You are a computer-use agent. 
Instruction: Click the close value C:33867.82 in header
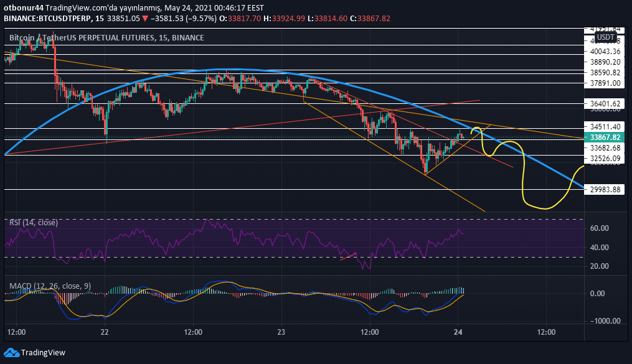click(370, 19)
